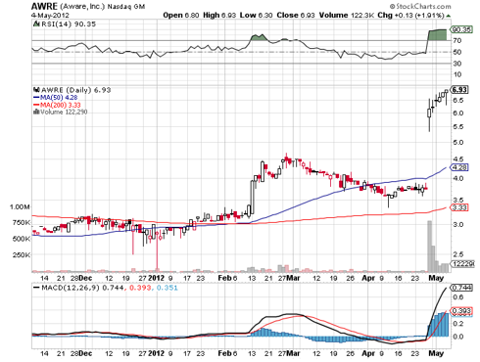Click the Mar label on price chart axis
Viewport: 480px width, 362px height.
294,278
